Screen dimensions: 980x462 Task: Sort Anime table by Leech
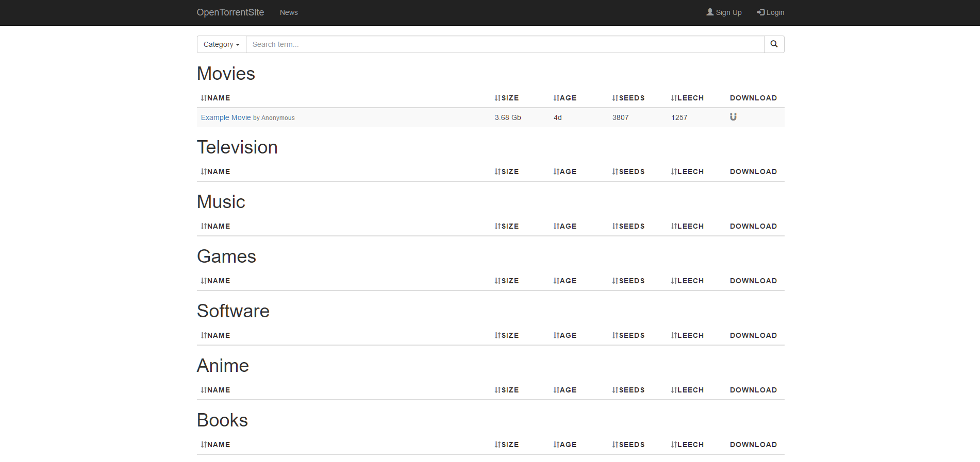[x=687, y=390]
